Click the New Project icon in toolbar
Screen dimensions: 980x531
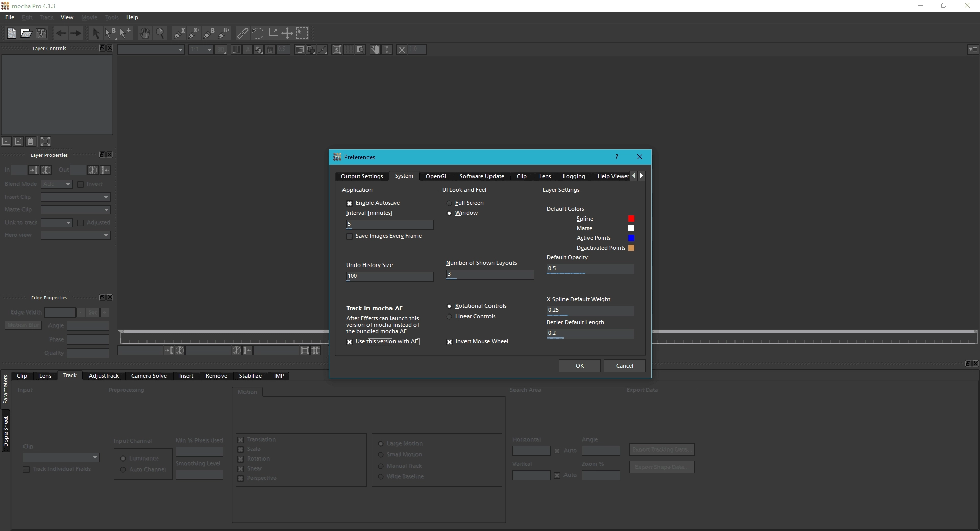(11, 33)
